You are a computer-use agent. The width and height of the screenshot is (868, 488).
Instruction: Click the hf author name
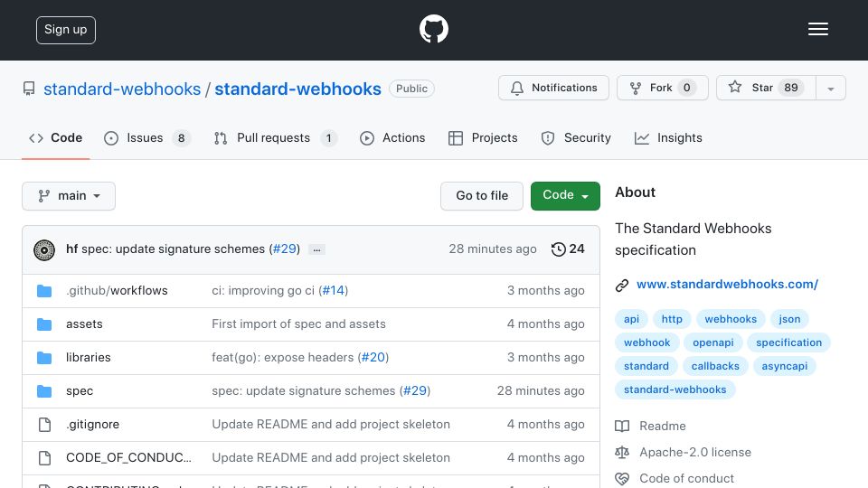[72, 249]
